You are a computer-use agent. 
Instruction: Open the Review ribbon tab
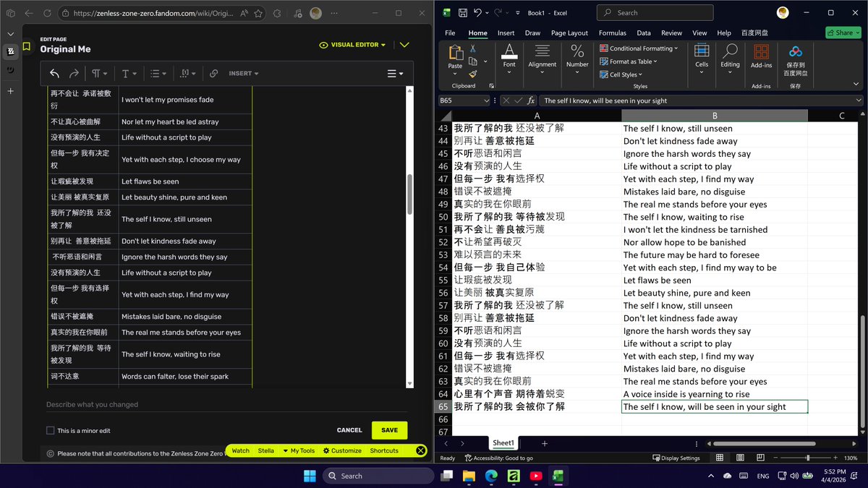(x=671, y=33)
